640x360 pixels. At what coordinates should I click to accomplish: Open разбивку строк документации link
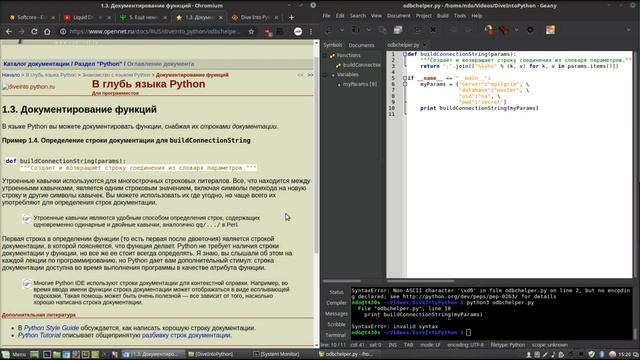pyautogui.click(x=186, y=335)
